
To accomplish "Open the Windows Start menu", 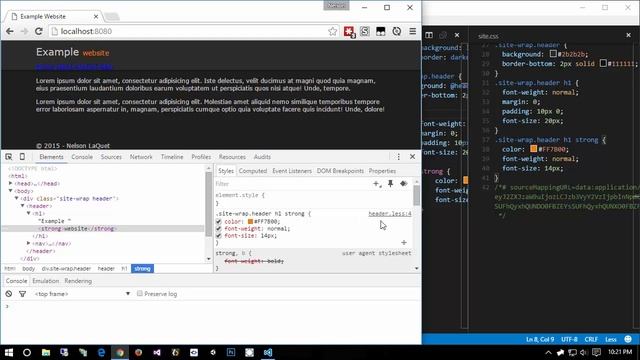I will pos(9,352).
